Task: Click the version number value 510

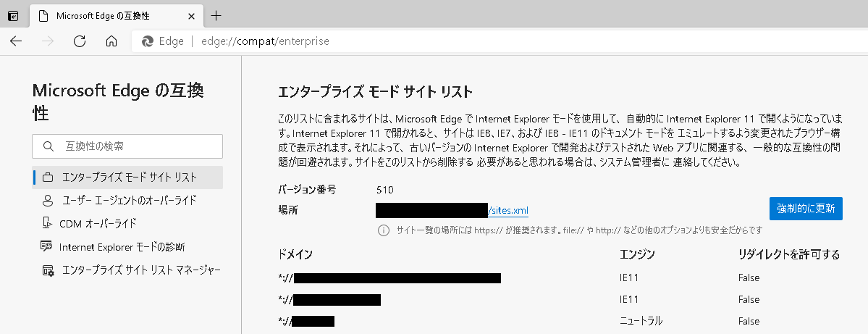Action: click(x=384, y=190)
